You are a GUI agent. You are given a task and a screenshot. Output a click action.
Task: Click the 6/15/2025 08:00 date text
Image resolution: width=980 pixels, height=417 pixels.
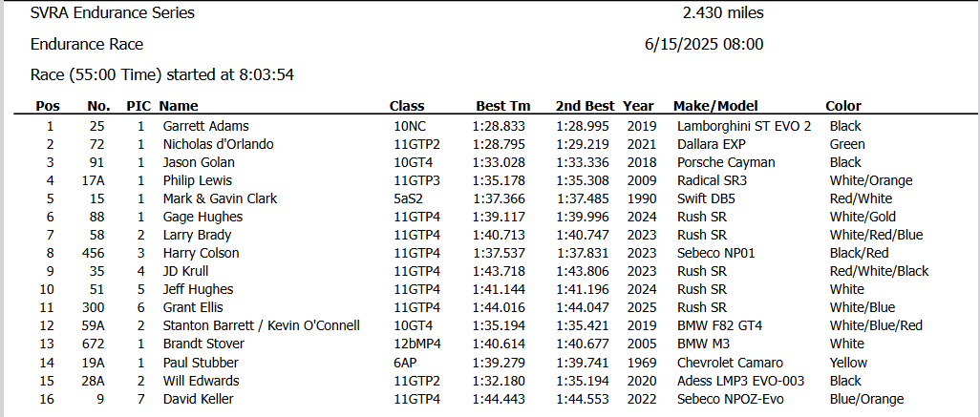click(x=704, y=45)
